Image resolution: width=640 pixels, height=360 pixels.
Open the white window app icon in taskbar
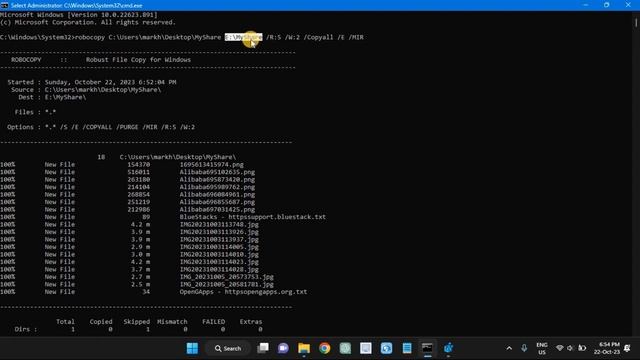tap(366, 348)
